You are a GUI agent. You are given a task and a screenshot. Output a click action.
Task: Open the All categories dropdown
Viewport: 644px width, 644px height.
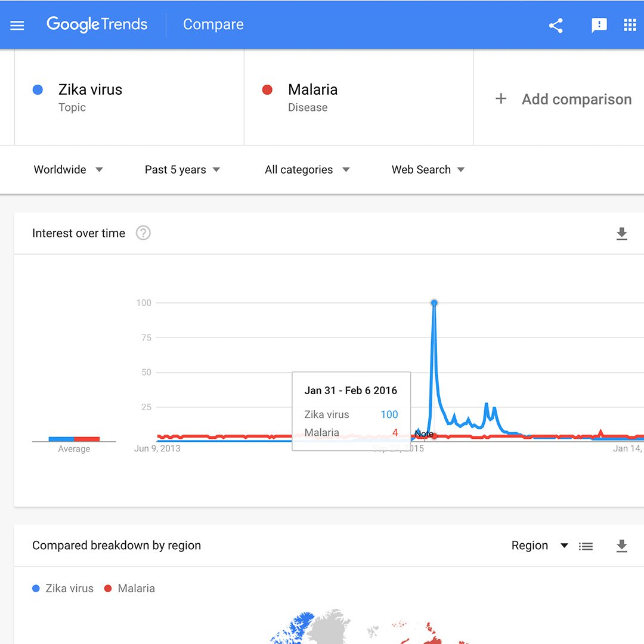point(307,169)
